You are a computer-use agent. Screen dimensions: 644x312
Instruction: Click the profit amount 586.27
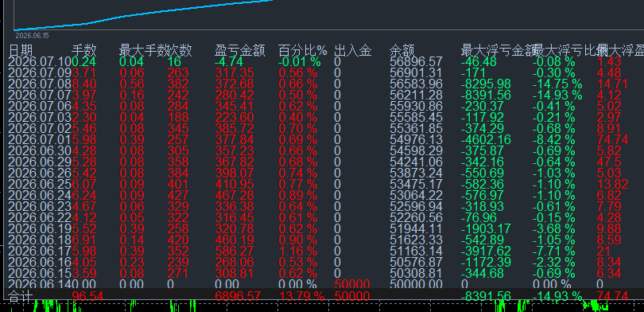234,251
